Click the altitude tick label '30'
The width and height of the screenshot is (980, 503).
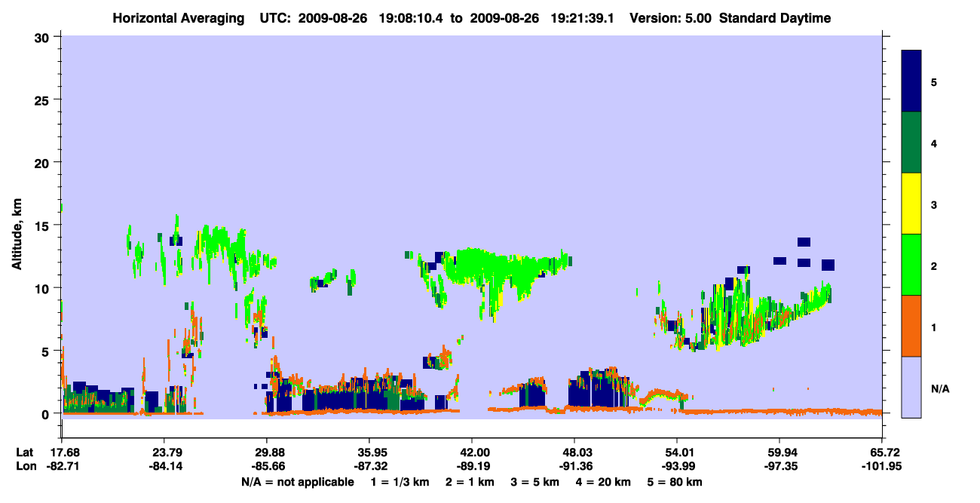44,37
